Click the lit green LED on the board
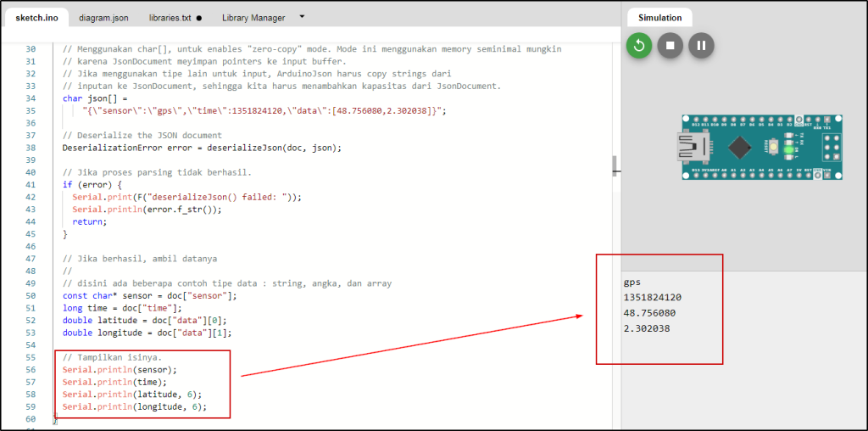 (x=788, y=151)
